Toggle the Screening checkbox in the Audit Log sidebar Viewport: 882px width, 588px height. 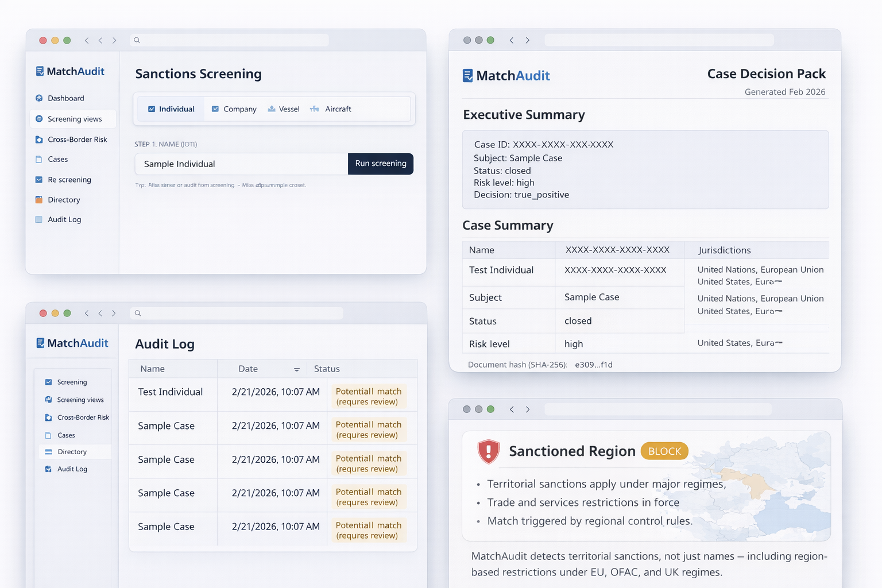coord(49,382)
